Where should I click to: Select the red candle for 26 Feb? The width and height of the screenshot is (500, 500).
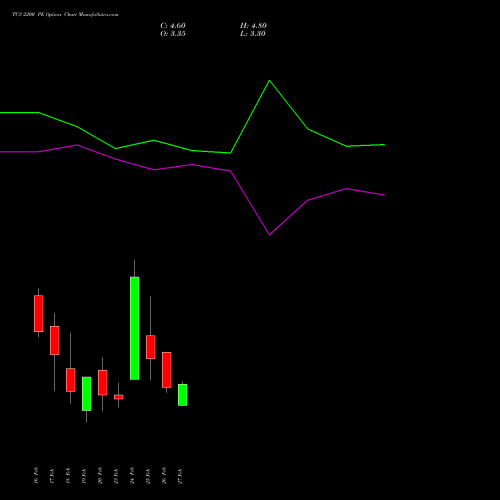click(x=167, y=370)
